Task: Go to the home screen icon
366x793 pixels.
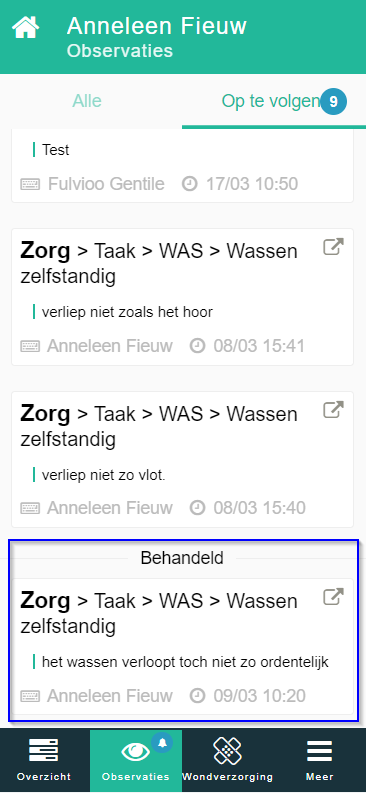Action: [26, 27]
